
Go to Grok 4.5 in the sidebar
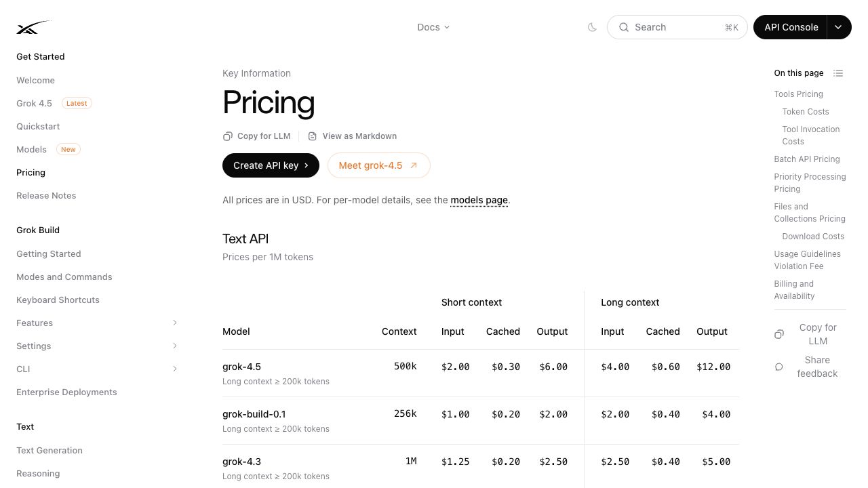pos(34,103)
